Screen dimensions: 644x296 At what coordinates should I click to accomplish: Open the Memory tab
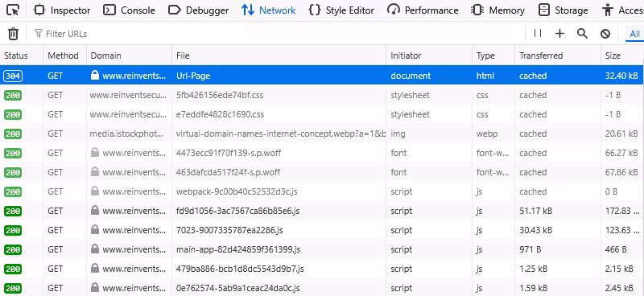pyautogui.click(x=497, y=10)
